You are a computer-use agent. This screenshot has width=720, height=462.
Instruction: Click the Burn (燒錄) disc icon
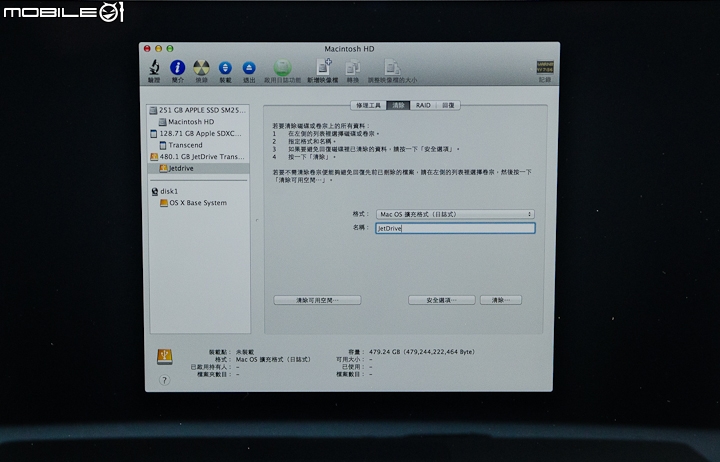tap(201, 68)
